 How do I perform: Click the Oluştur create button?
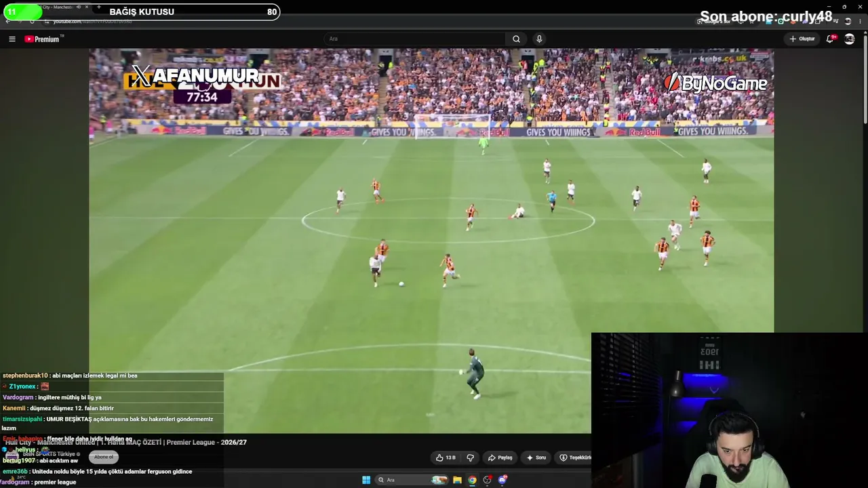point(802,39)
